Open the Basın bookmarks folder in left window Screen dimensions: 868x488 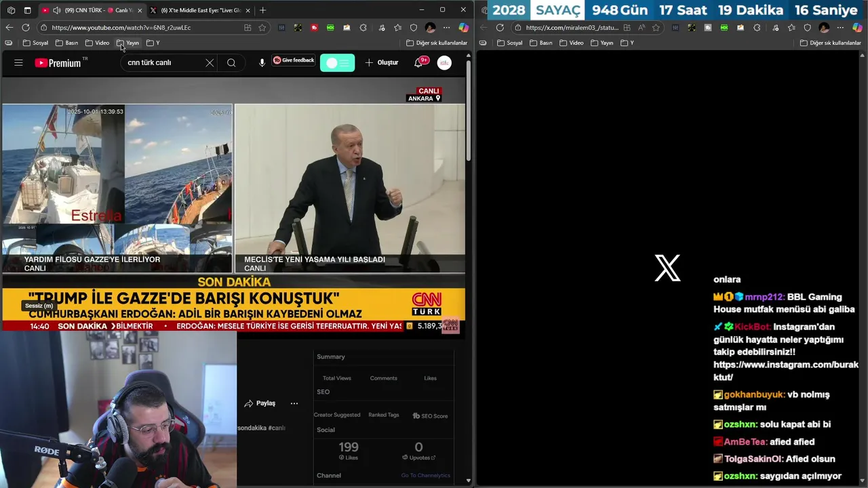pos(66,43)
